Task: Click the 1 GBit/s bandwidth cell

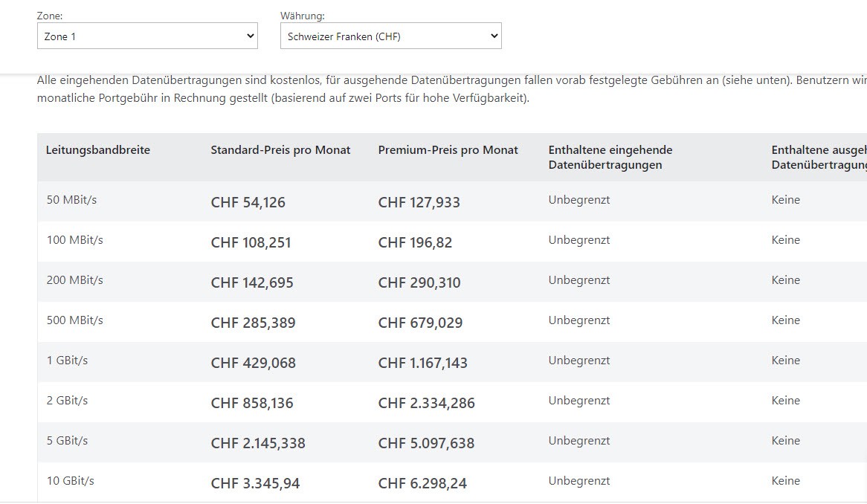Action: [x=67, y=361]
